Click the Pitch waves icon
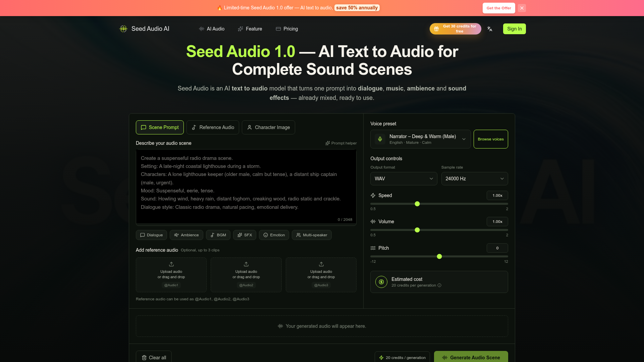 coord(373,248)
